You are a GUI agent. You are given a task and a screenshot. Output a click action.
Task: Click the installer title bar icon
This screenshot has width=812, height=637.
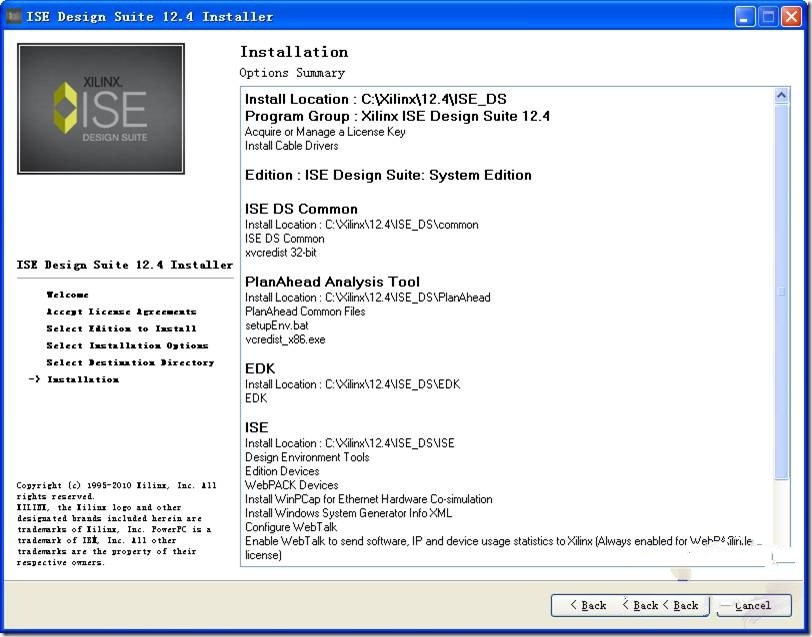click(13, 17)
